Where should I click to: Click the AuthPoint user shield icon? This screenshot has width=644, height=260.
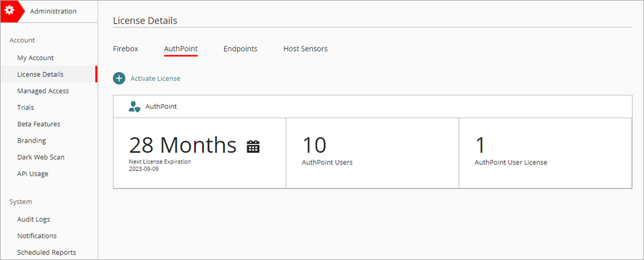135,107
